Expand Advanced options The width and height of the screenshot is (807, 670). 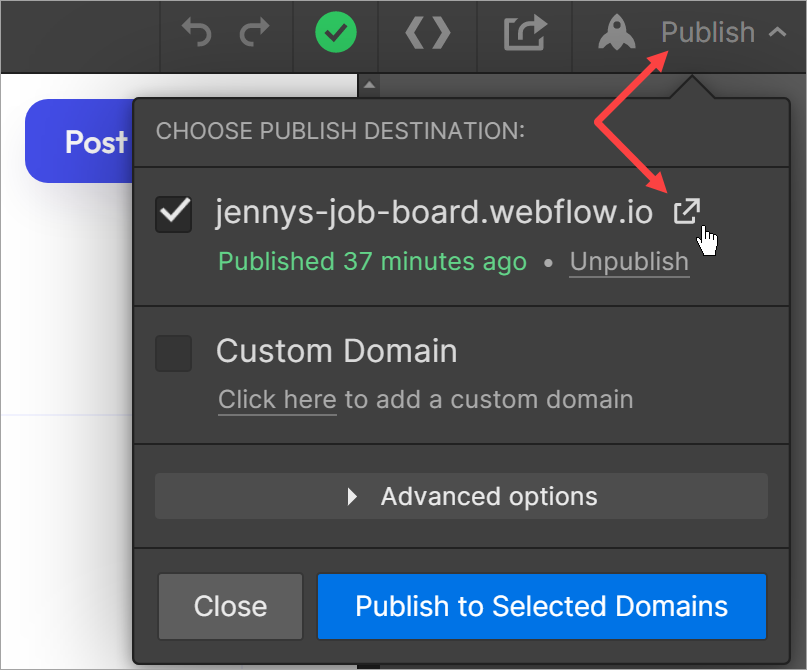point(461,496)
